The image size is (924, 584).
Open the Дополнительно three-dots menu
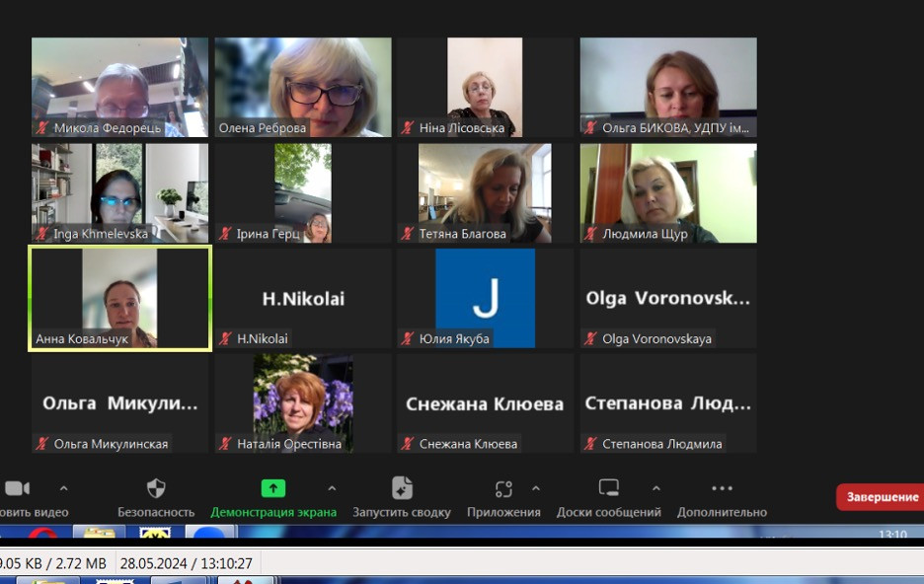[722, 488]
